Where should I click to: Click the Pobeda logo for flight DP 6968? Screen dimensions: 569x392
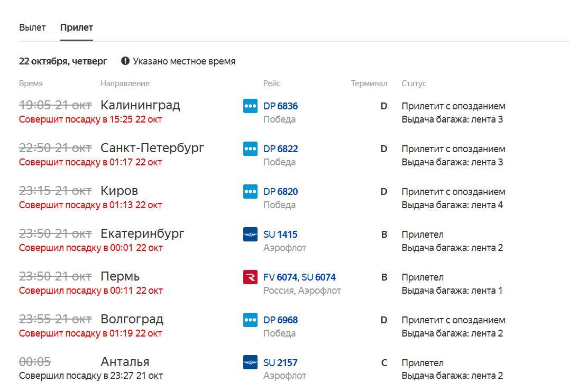coord(250,320)
